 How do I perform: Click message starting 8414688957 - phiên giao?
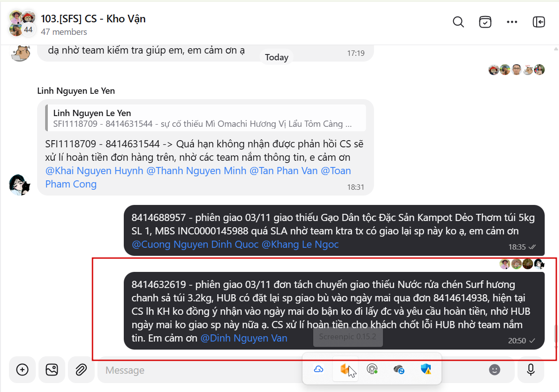334,230
